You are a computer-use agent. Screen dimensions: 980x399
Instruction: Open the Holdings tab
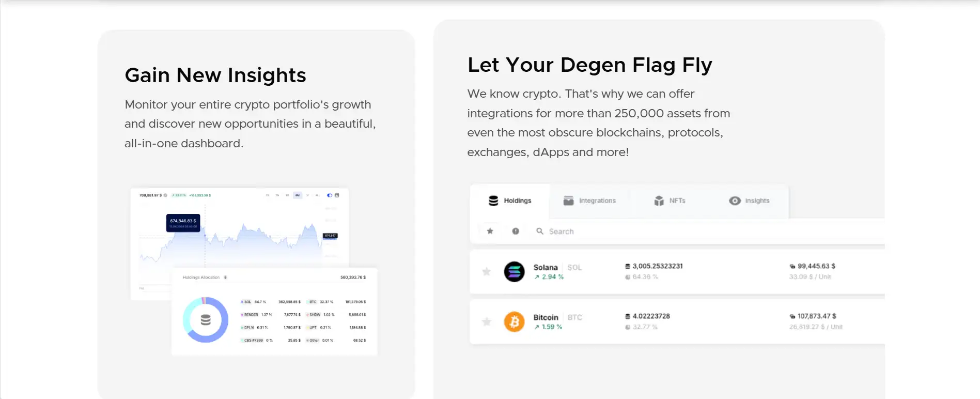click(510, 201)
